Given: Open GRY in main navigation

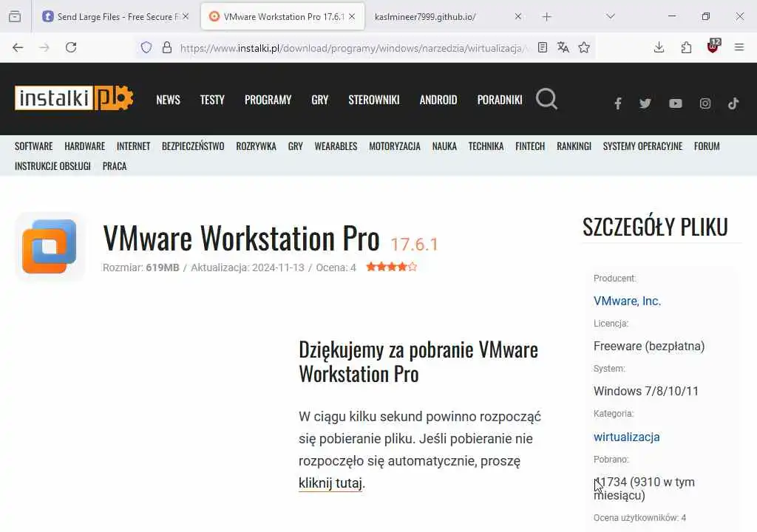Looking at the screenshot, I should tap(320, 100).
